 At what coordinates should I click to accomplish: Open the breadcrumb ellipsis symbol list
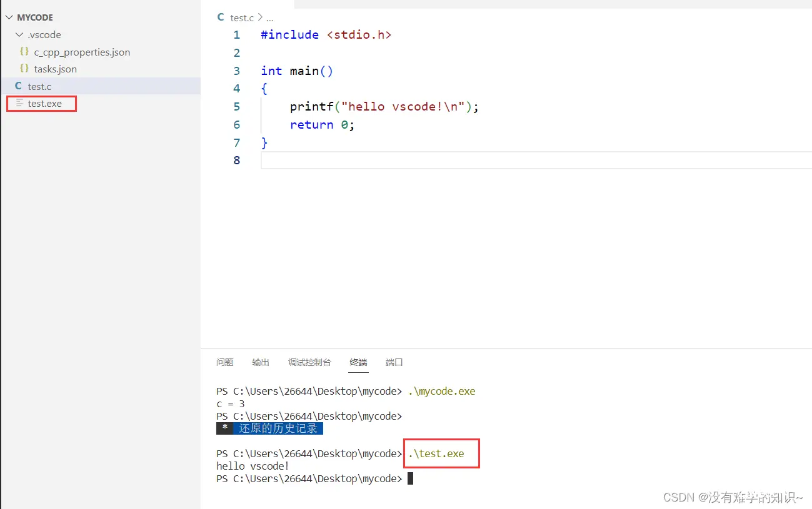[x=270, y=18]
